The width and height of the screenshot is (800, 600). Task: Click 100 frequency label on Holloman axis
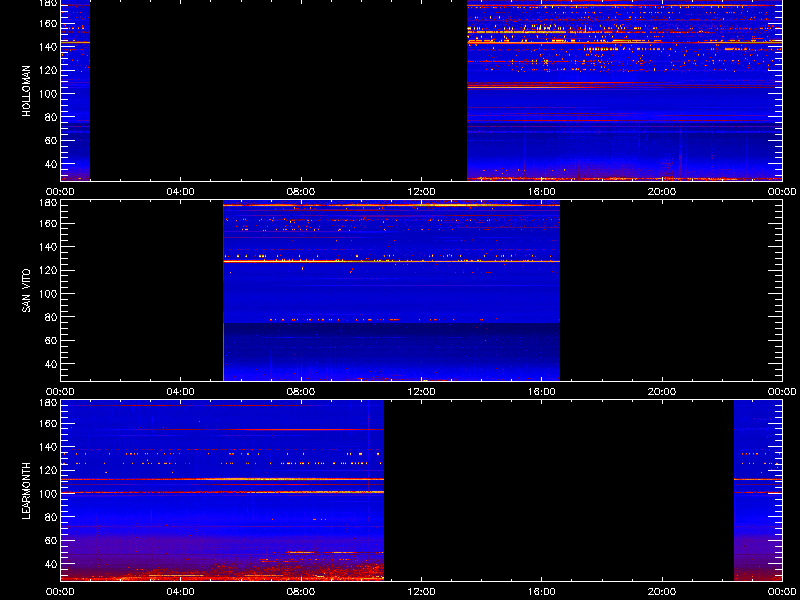point(48,94)
